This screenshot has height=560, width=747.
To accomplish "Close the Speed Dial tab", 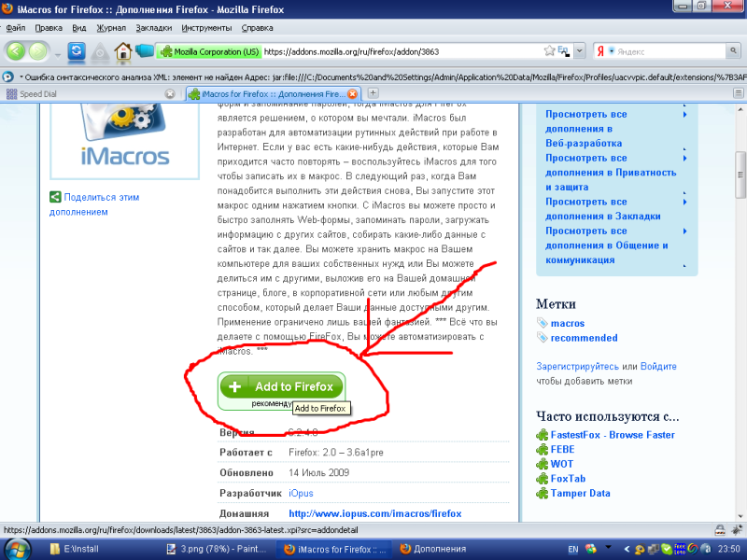I will pyautogui.click(x=170, y=94).
